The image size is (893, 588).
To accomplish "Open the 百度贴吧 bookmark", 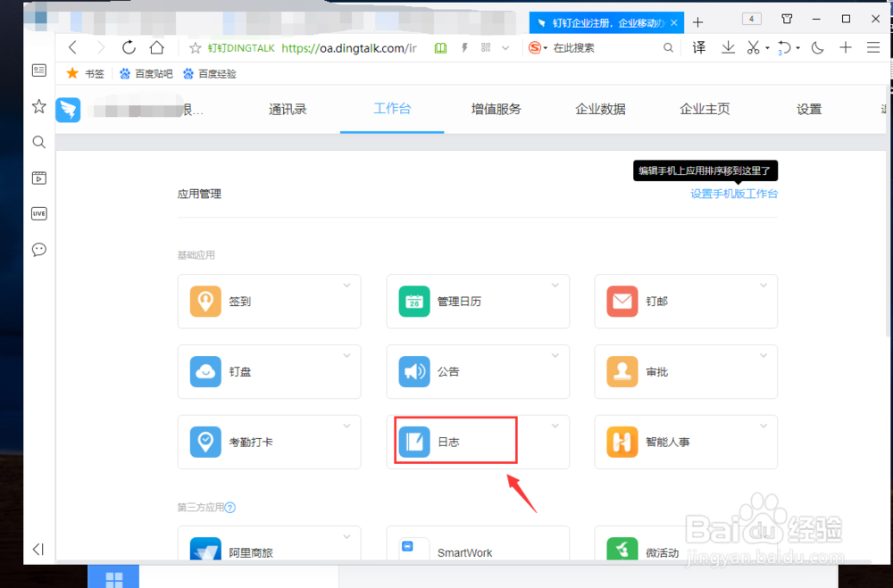I will coord(146,73).
